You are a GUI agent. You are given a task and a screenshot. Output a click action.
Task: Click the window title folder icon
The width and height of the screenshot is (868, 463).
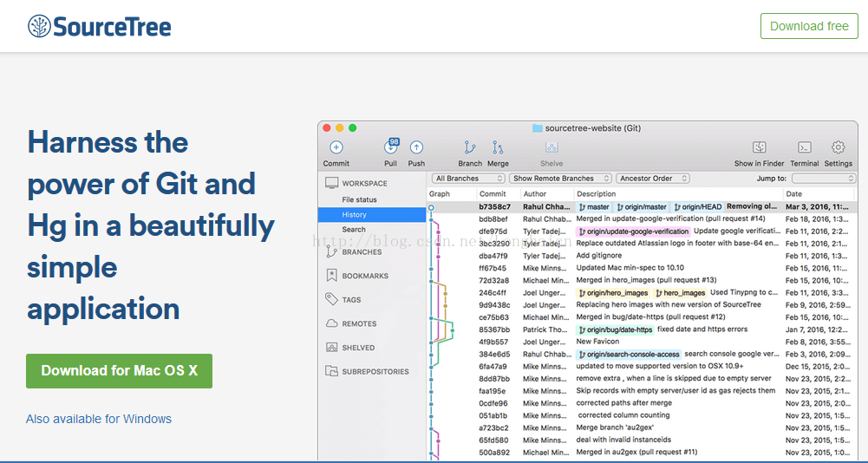537,128
